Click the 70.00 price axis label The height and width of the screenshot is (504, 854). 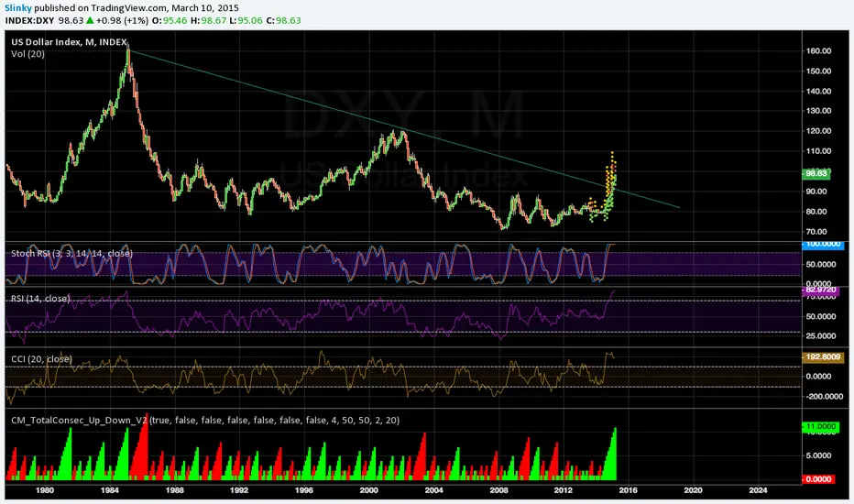pyautogui.click(x=818, y=232)
